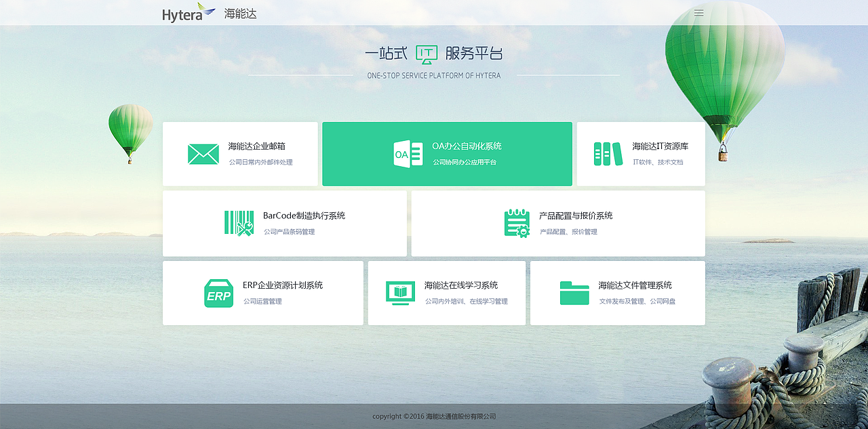Click the green folder icon for 海能达文件管理系统
Image resolution: width=868 pixels, height=429 pixels.
574,293
